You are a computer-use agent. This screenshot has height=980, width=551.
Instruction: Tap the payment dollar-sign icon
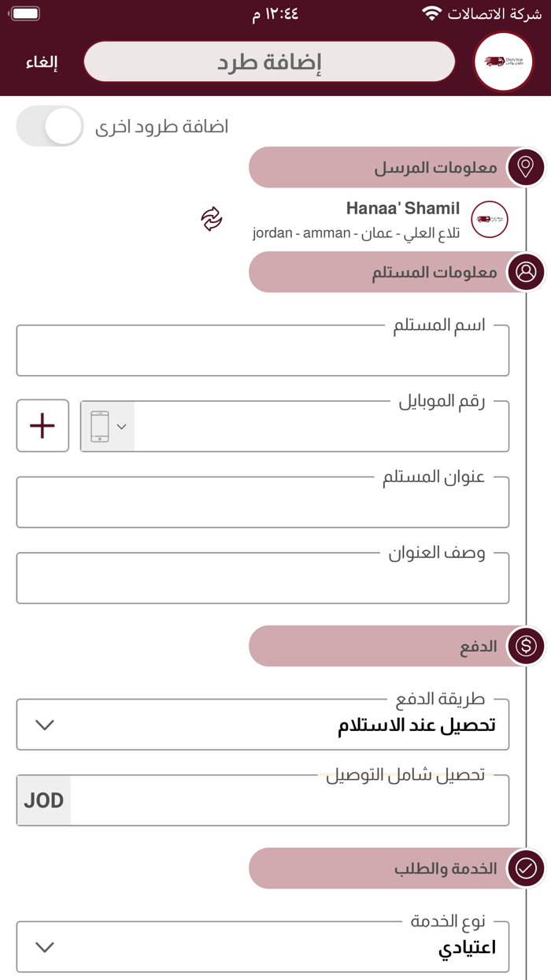[x=526, y=646]
